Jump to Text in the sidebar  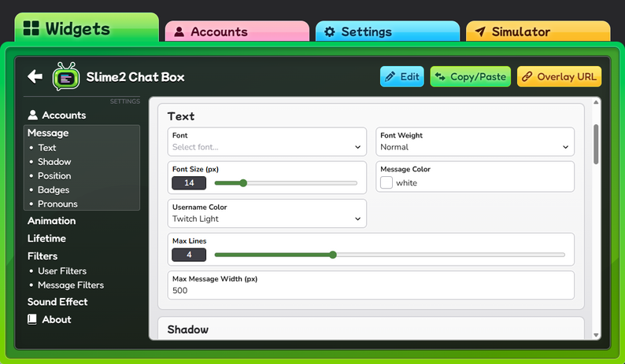(x=47, y=148)
